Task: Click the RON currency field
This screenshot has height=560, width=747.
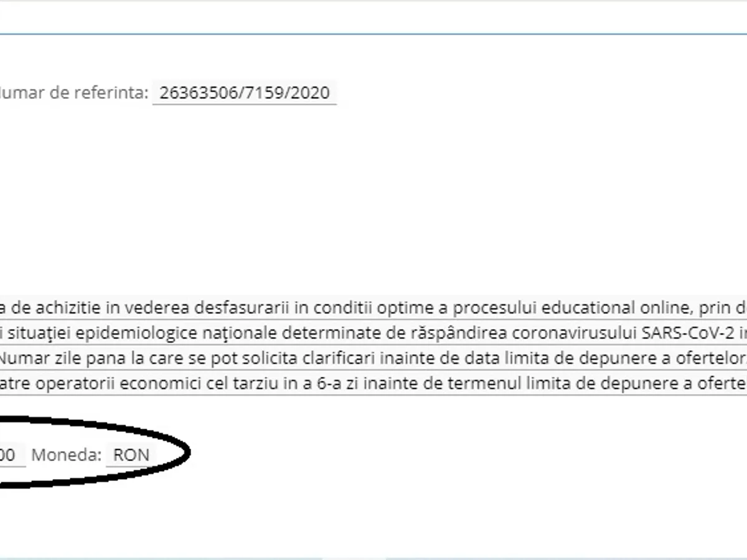Action: 131,455
